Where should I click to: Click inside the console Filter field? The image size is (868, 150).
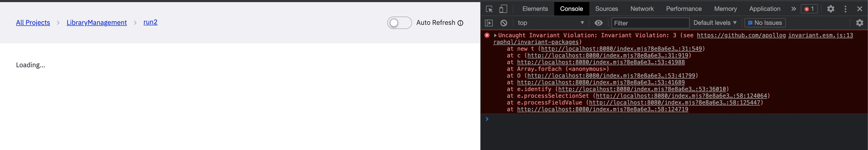pos(650,23)
